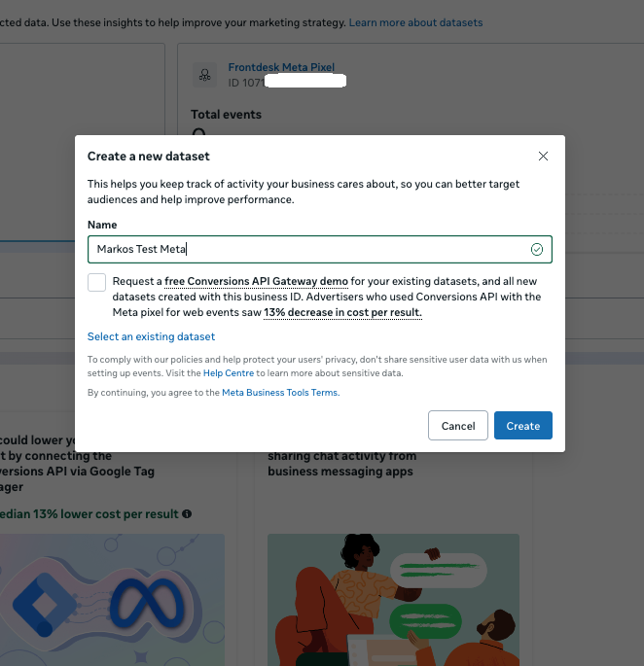The width and height of the screenshot is (644, 666).
Task: Click 13% decrease in cost per result
Action: (342, 312)
